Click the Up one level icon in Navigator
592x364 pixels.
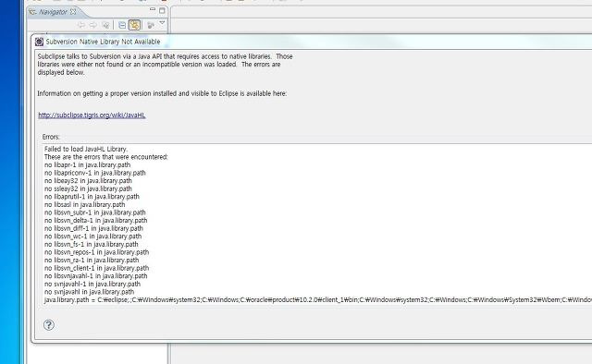pyautogui.click(x=105, y=25)
